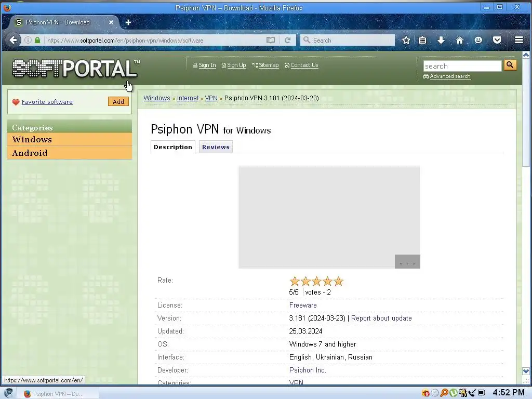Click the green padlock security icon

(x=37, y=40)
